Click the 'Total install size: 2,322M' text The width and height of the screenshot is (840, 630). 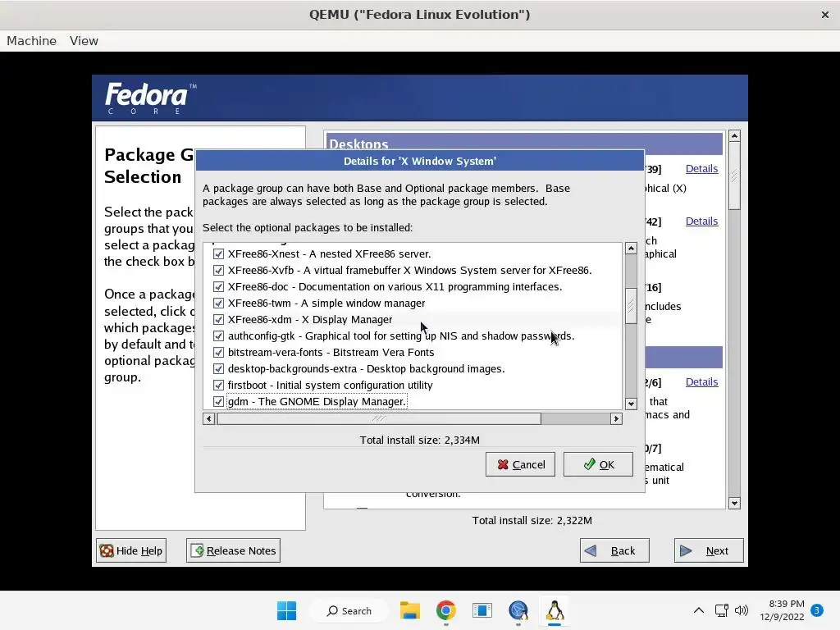pos(532,520)
